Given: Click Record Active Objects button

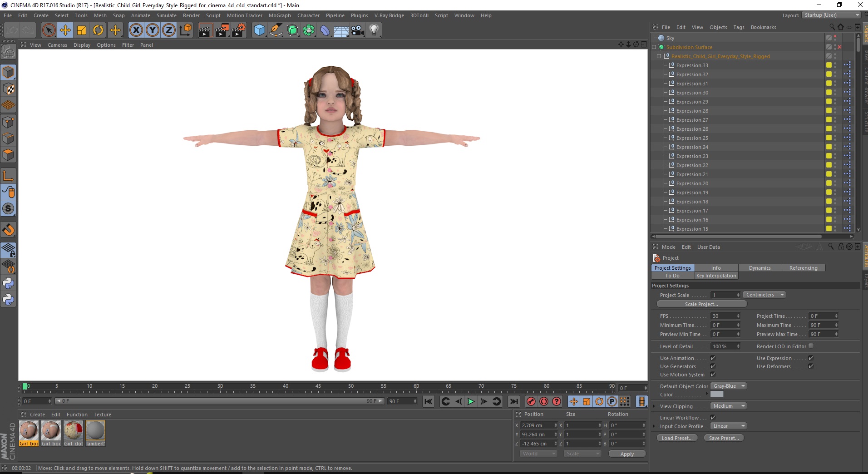Looking at the screenshot, I should (531, 401).
